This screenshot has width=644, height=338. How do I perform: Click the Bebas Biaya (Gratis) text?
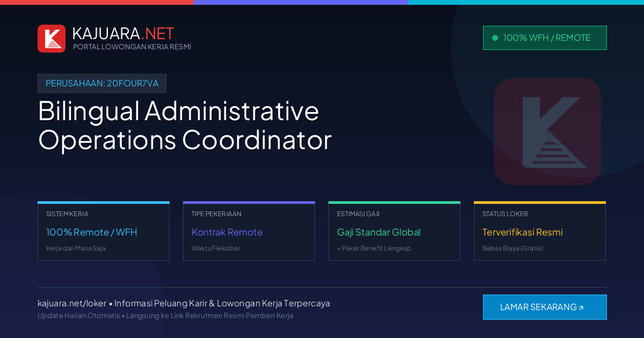513,248
